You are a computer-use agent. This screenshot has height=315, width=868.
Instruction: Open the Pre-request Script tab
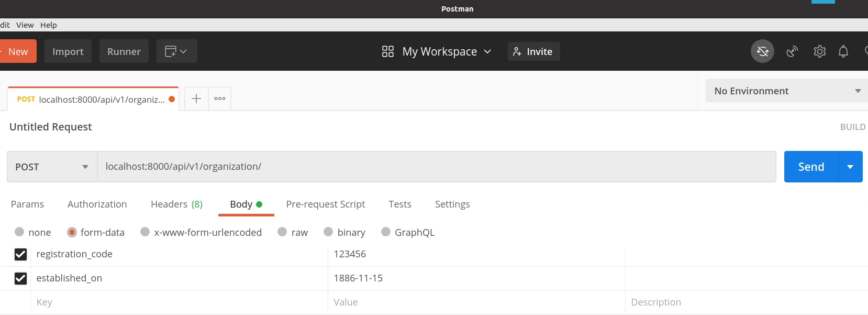tap(325, 204)
